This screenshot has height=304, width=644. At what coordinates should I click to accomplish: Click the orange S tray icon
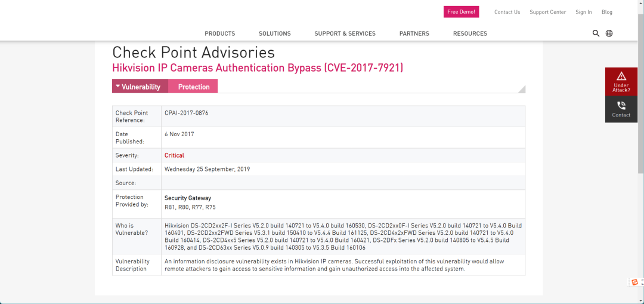coord(635,282)
